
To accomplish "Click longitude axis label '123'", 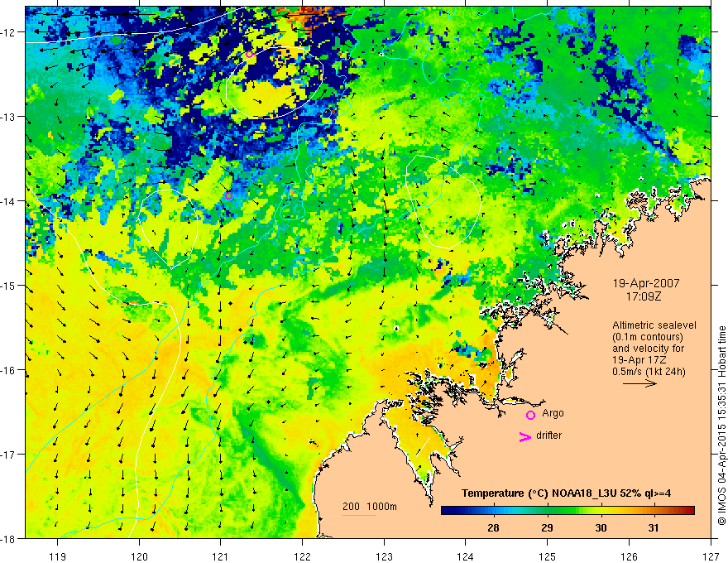I will (x=384, y=556).
